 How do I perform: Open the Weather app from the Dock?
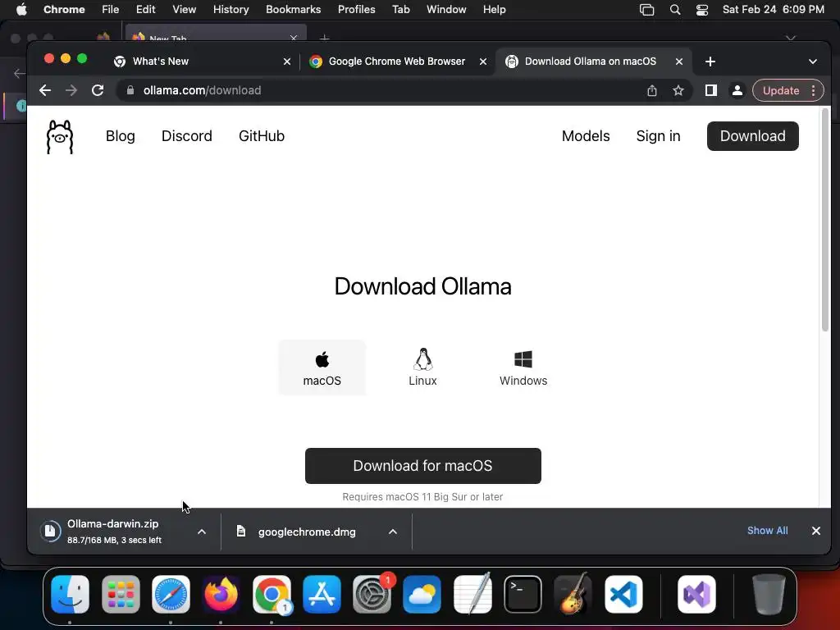pos(422,594)
